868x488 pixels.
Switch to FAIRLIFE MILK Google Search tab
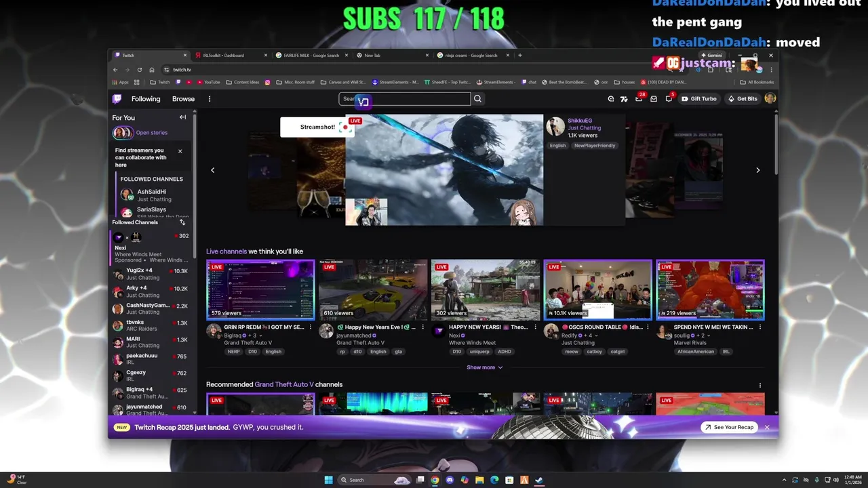point(311,56)
